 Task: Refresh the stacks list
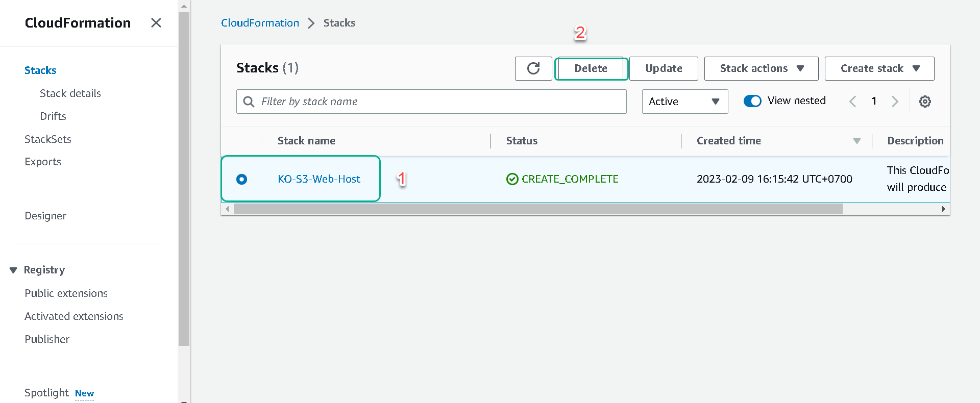(x=533, y=68)
